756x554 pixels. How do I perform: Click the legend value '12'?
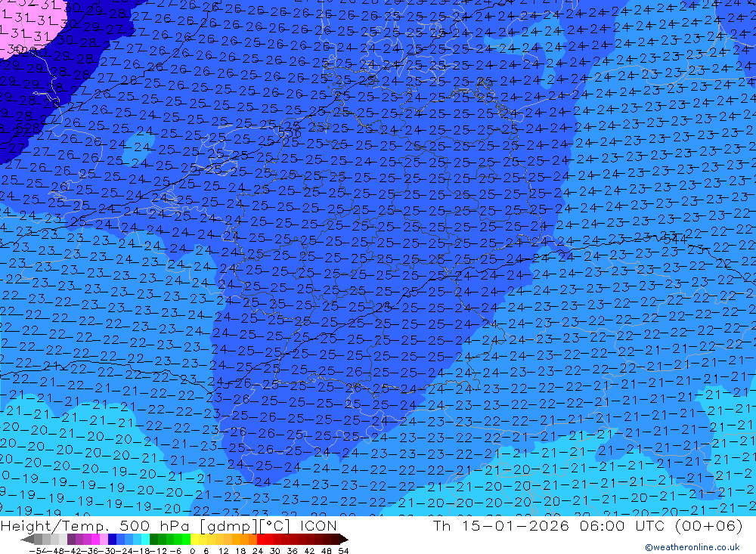(224, 551)
